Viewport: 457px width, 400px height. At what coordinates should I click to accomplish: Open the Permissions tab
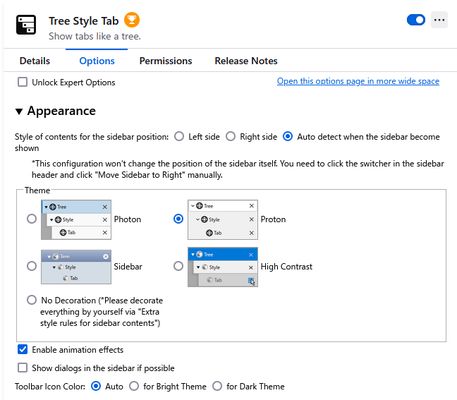[x=166, y=61]
